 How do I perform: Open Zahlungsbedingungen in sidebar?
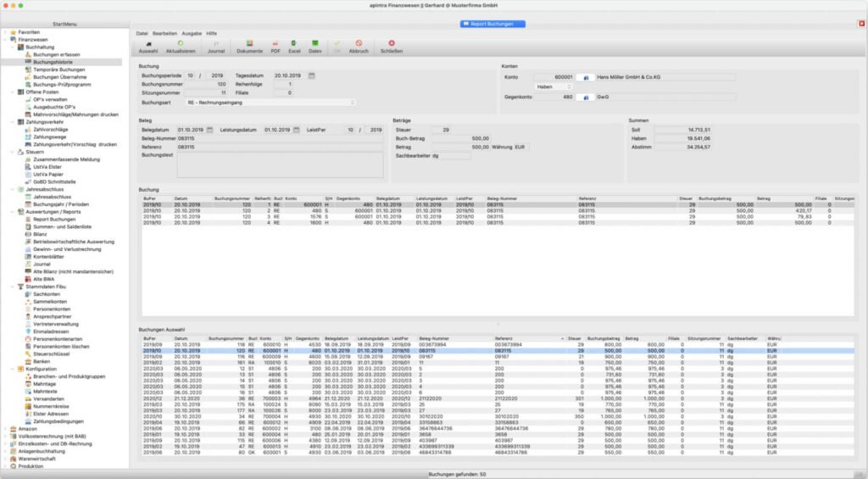(58, 421)
